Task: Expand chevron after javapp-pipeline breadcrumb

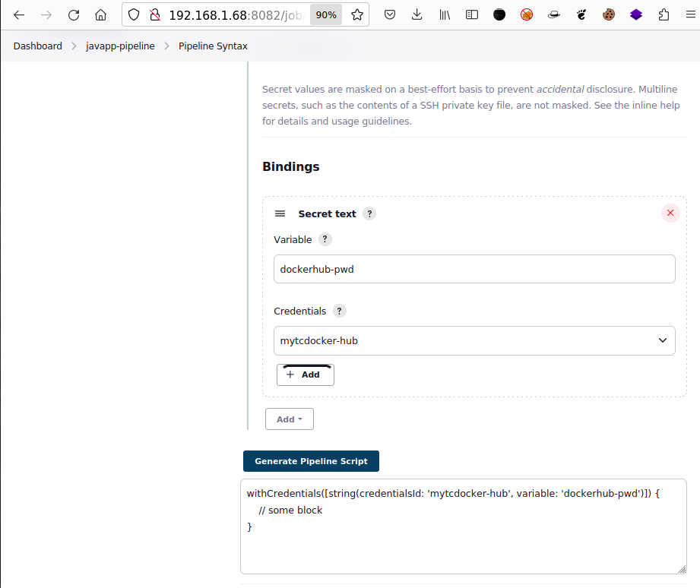Action: tap(166, 46)
